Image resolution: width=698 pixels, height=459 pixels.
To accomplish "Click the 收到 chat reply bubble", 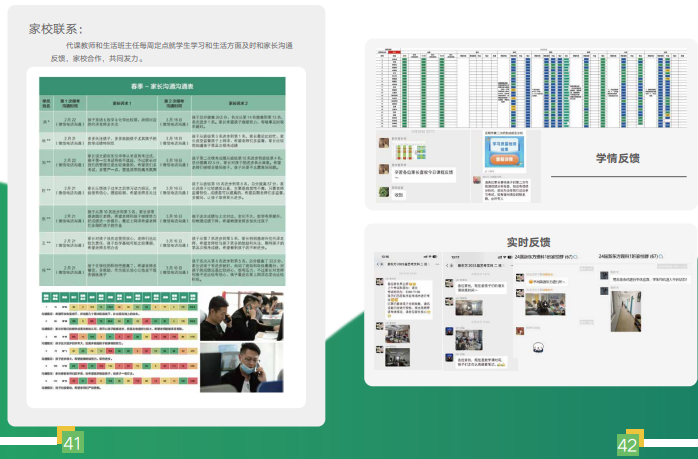I will [x=398, y=195].
